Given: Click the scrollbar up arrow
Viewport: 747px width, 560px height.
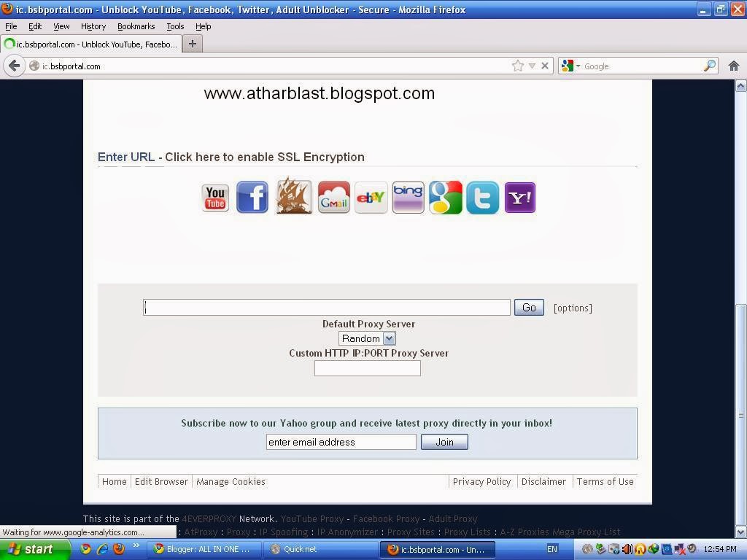Looking at the screenshot, I should (741, 86).
